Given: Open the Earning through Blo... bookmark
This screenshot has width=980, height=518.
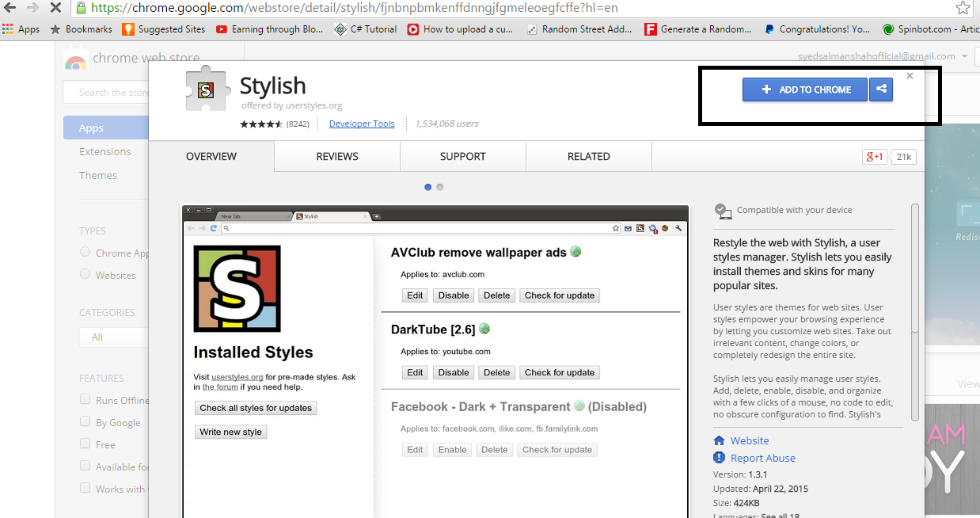Looking at the screenshot, I should (x=270, y=29).
